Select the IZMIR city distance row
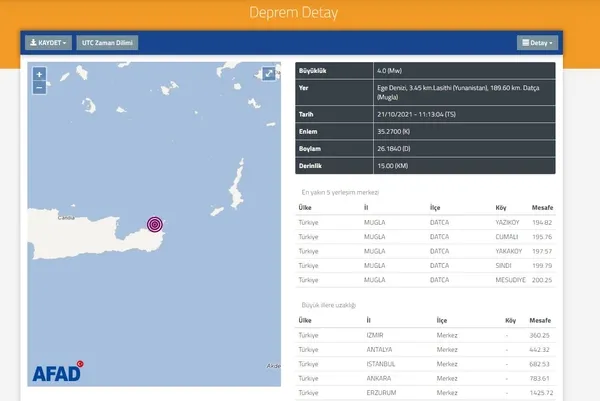The image size is (600, 401). (x=424, y=334)
